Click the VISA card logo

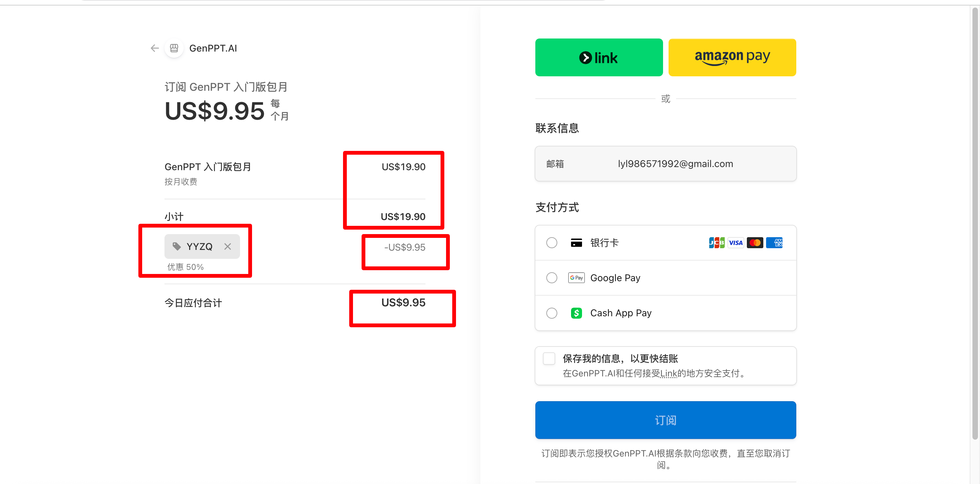click(736, 243)
